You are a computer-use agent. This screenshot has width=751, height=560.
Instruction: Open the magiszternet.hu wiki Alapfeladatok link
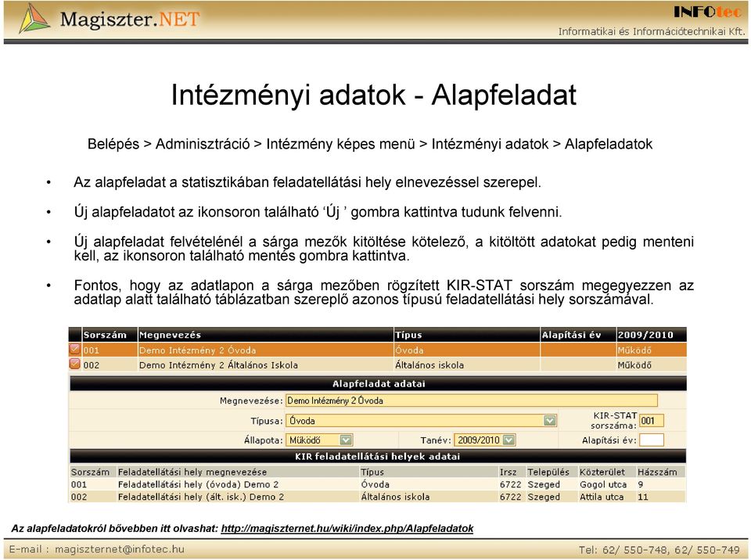[x=347, y=529]
